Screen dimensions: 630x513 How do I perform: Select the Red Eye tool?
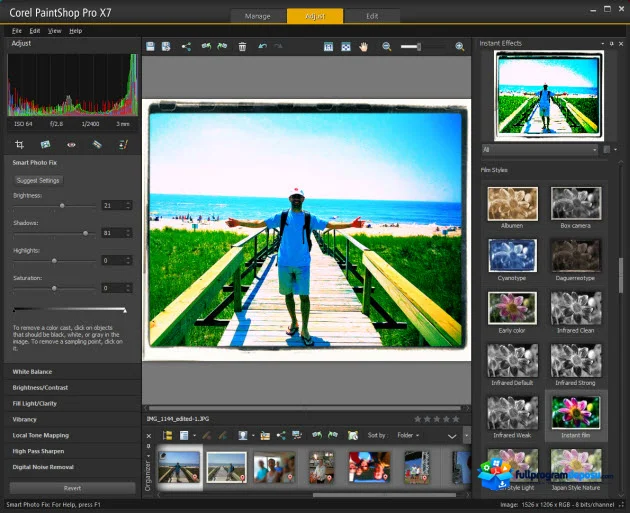71,145
